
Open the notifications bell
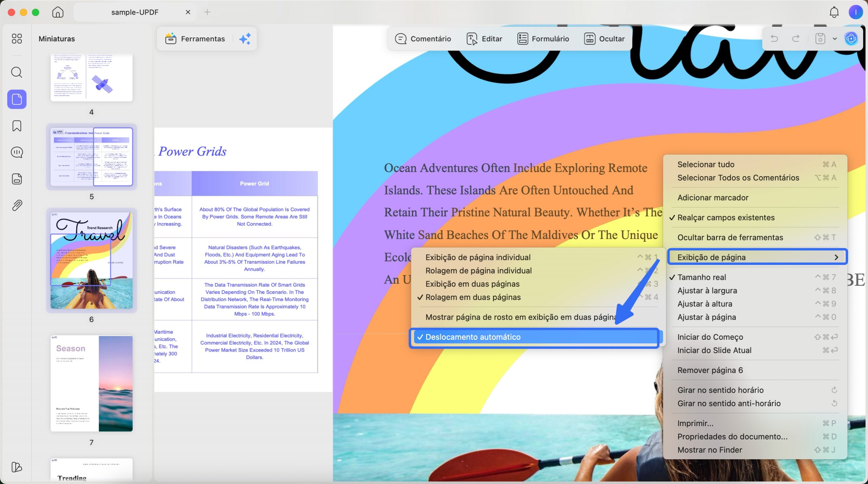[834, 12]
